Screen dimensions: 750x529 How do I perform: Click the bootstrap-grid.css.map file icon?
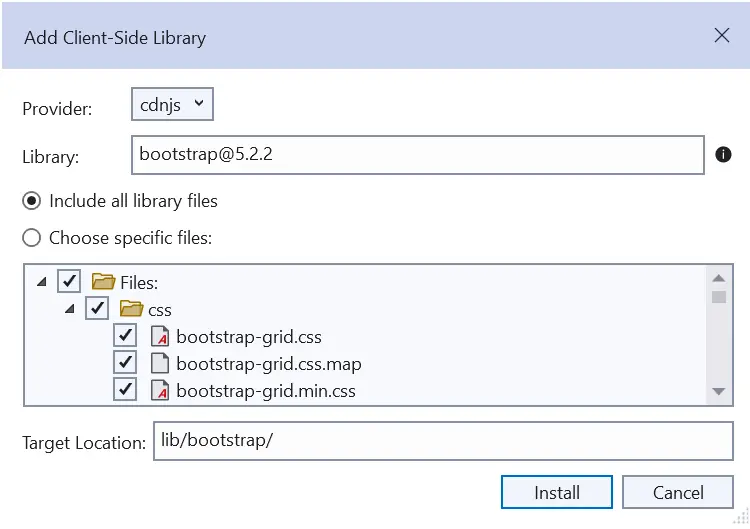(x=160, y=363)
